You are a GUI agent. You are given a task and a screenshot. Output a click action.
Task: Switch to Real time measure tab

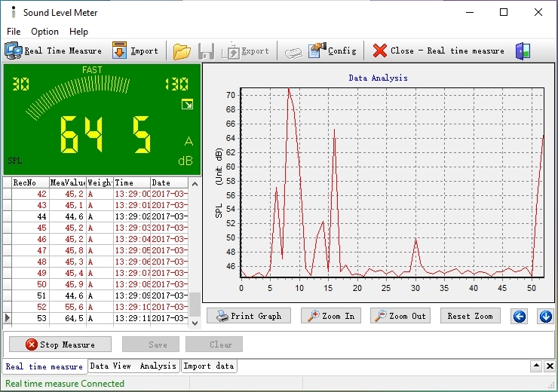tap(44, 366)
